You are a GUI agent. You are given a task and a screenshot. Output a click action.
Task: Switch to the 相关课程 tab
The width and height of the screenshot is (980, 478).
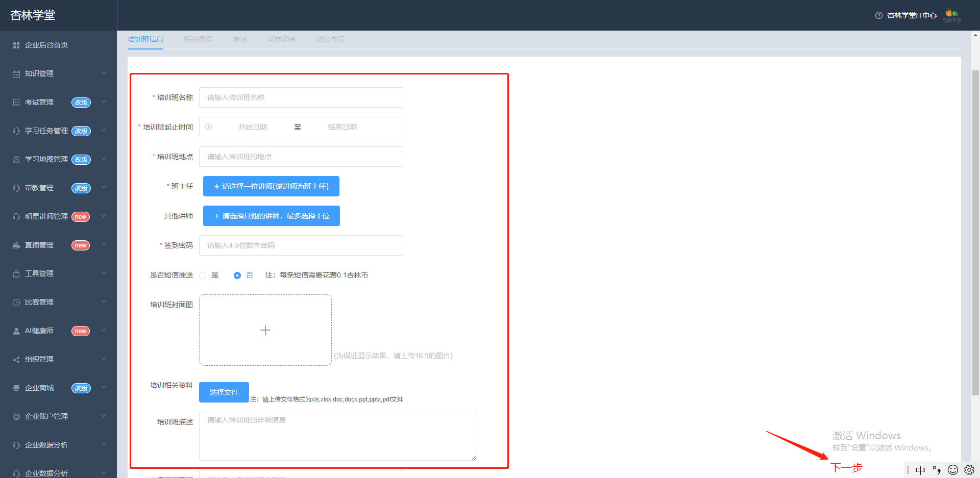click(198, 39)
